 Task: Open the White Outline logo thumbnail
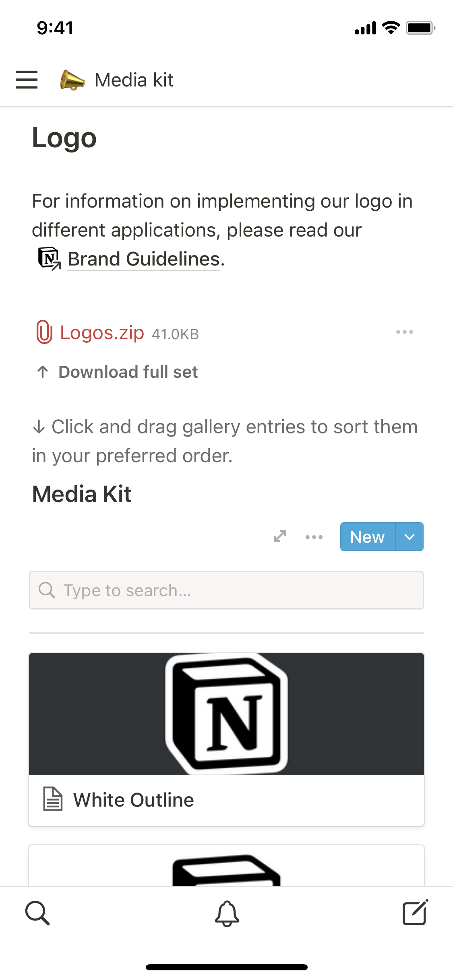(x=226, y=714)
